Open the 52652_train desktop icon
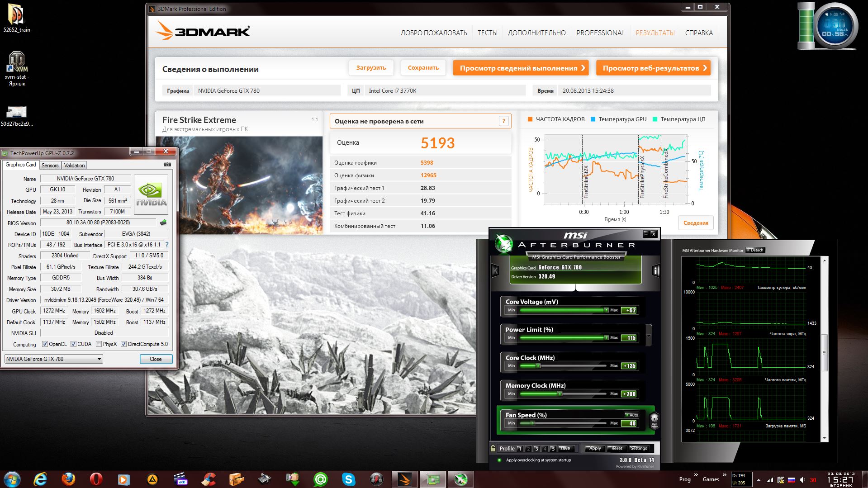 coord(17,18)
